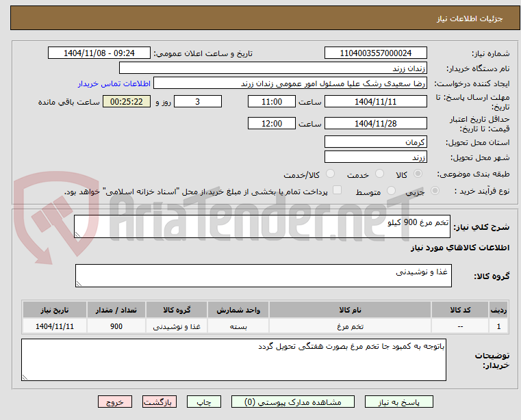Click the quantity cell 900
Image resolution: width=521 pixels, height=420 pixels.
click(x=116, y=326)
